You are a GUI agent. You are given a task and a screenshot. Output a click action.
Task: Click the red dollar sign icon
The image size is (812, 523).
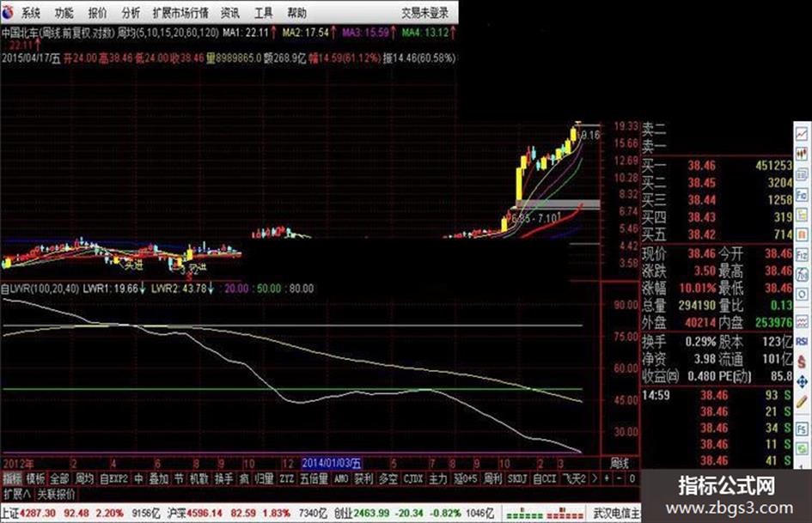coord(803,362)
